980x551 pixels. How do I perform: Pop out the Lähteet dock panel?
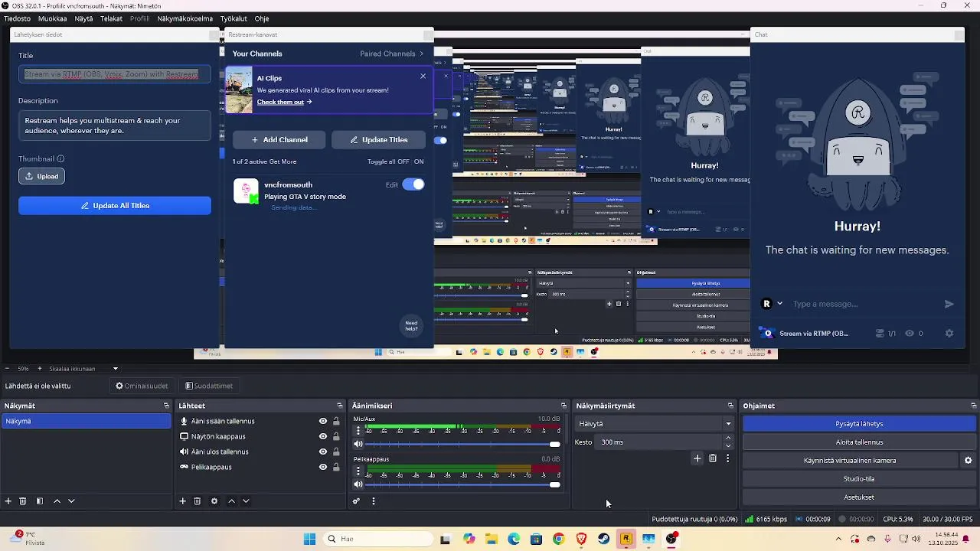coord(340,406)
